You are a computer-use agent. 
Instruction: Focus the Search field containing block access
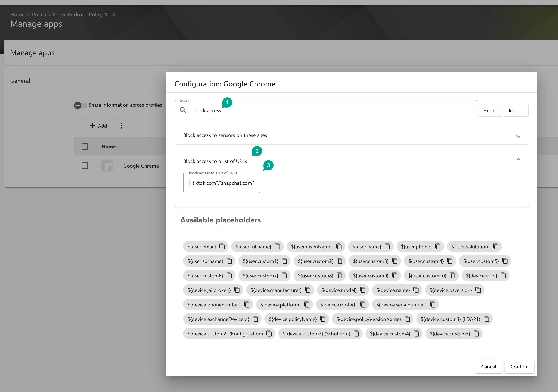326,110
